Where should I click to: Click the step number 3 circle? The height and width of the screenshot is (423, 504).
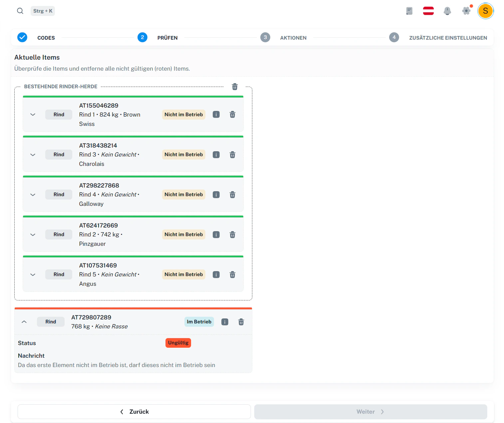pos(265,37)
